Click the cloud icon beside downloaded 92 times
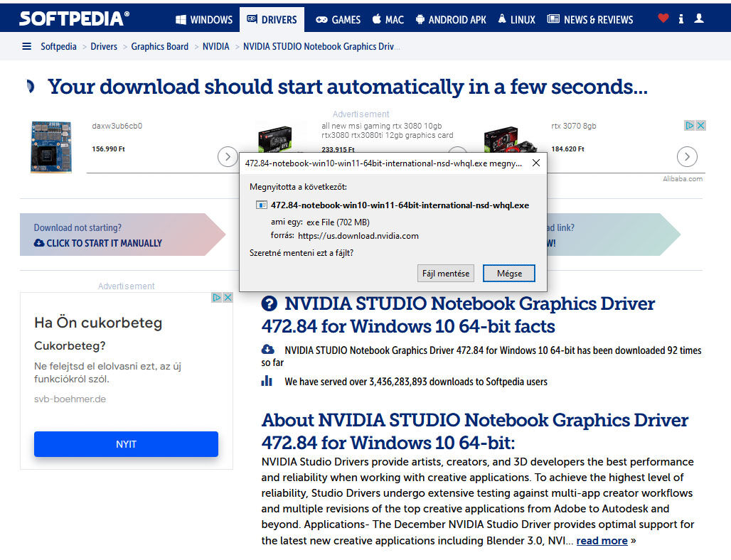Viewport: 731px width, 560px height. [x=267, y=350]
